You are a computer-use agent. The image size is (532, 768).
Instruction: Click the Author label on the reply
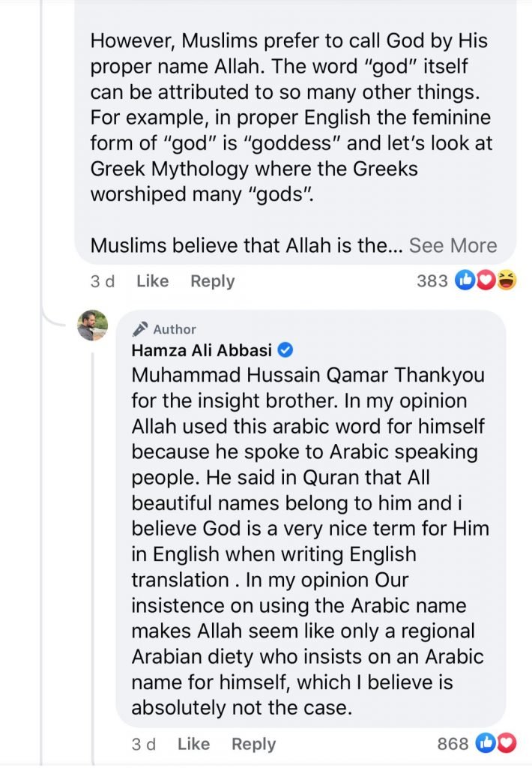175,329
